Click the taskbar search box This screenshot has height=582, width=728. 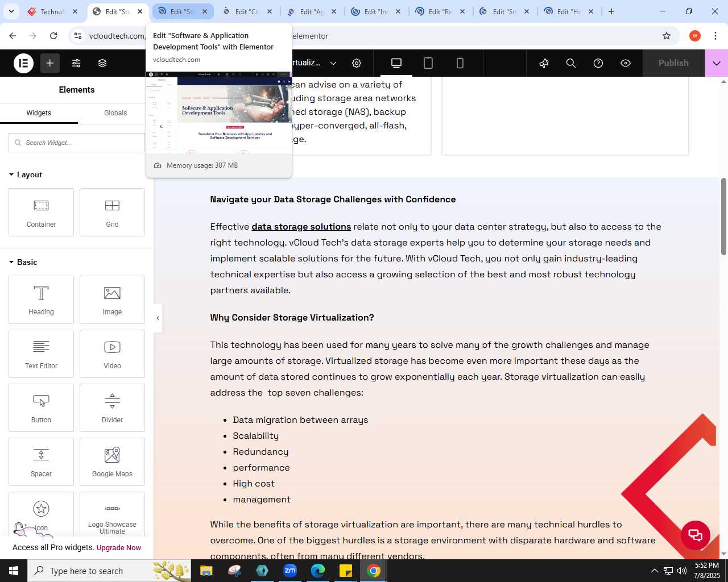(x=109, y=571)
